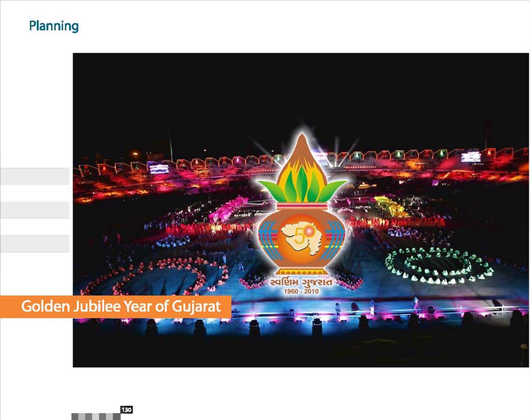The height and width of the screenshot is (420, 530).
Task: Click the gray striped footer strip
Action: tap(96, 416)
